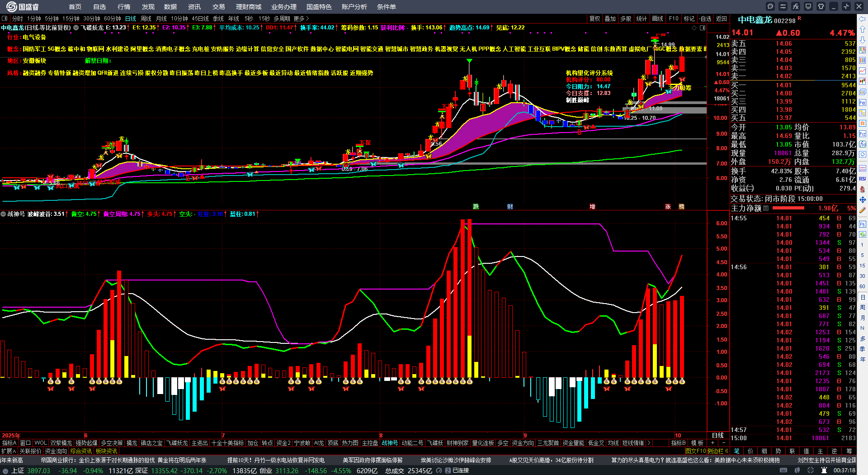Switch to the 资金流向 tab
This screenshot has height=475, width=868.
(x=56, y=451)
